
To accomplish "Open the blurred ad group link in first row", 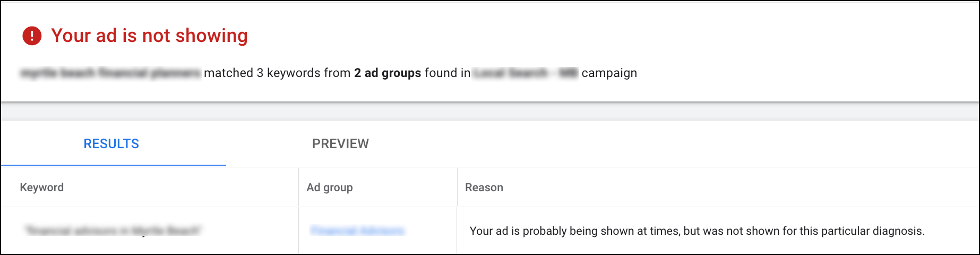I will (357, 231).
